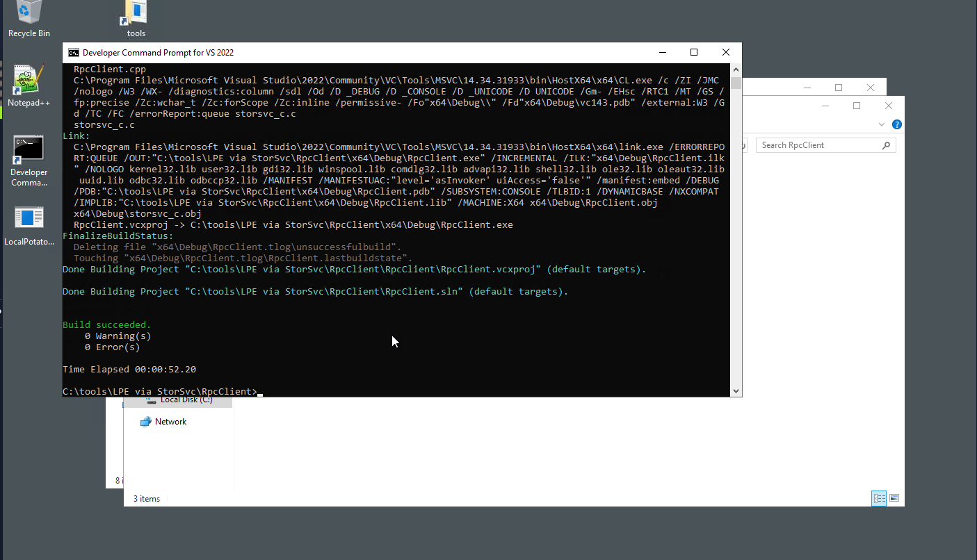Click the Done Building Project RpcClient.vcxproj line
This screenshot has width=977, height=560.
click(355, 269)
